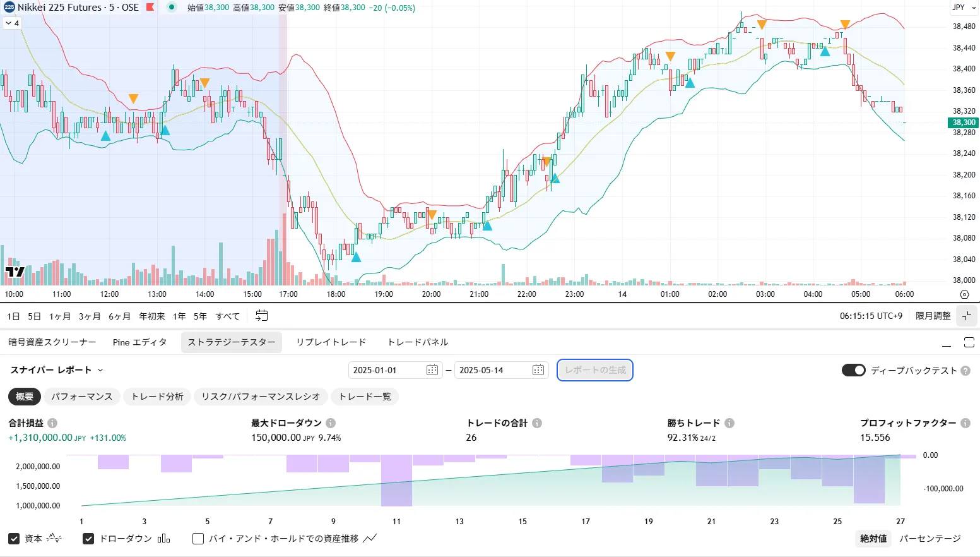Image resolution: width=980 pixels, height=557 pixels.
Task: Open the go-to-date calendar icon
Action: pos(262,316)
